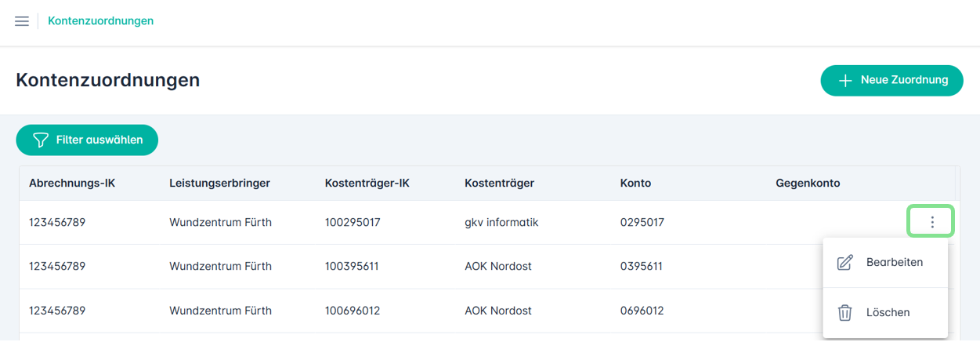This screenshot has height=342, width=980.
Task: Open the hamburger navigation menu
Action: pyautogui.click(x=22, y=21)
